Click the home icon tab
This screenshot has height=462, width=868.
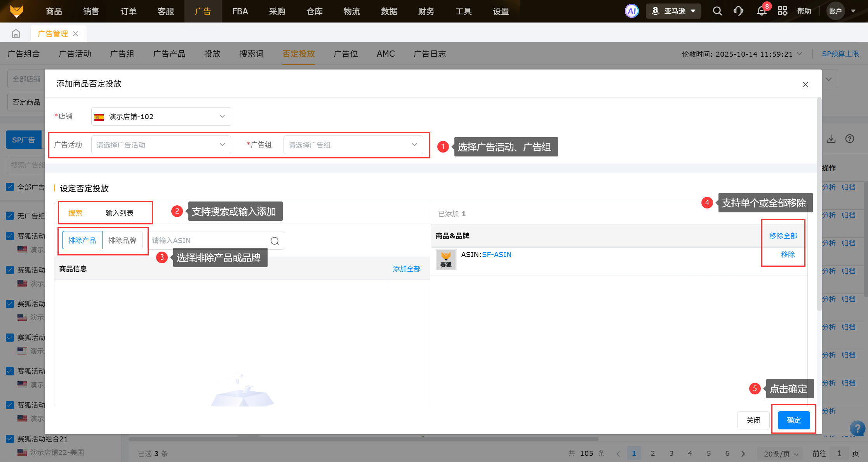coord(16,34)
